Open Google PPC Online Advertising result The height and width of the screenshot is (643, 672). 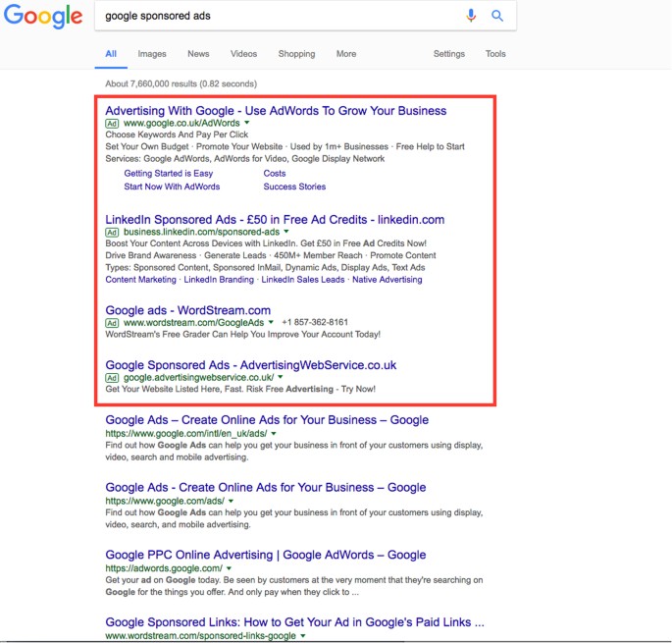[266, 555]
